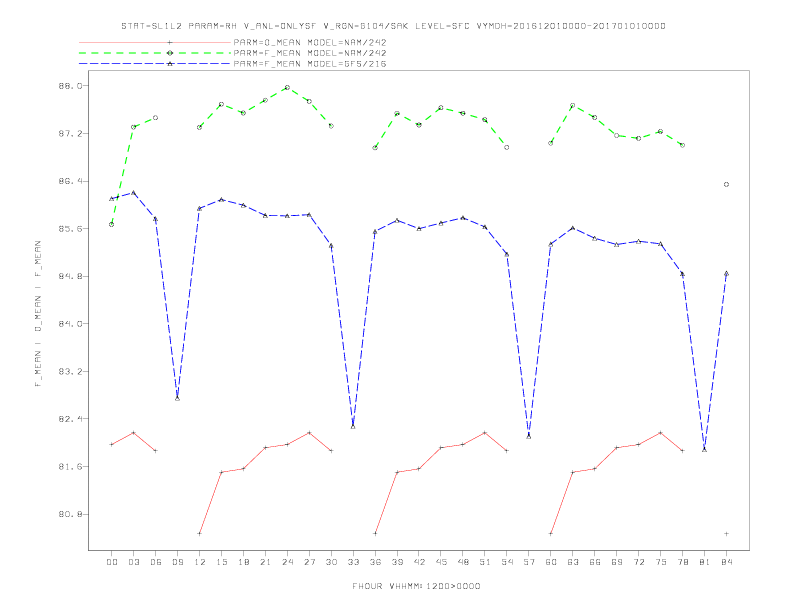Click the isolated red plus at hour 84

click(x=726, y=534)
